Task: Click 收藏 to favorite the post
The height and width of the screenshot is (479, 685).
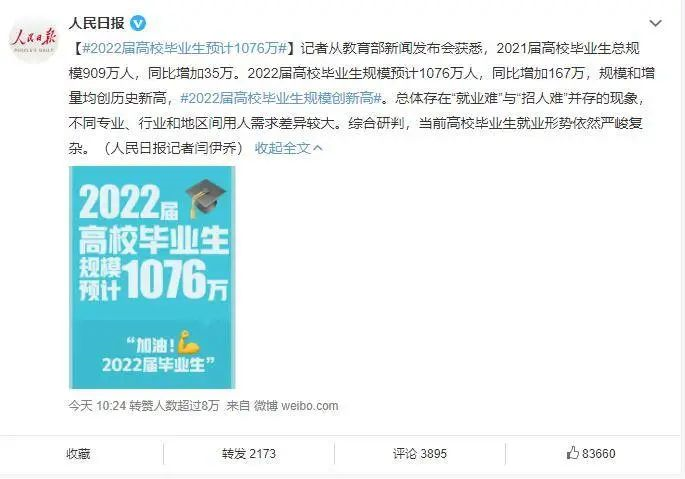Action: pos(79,454)
